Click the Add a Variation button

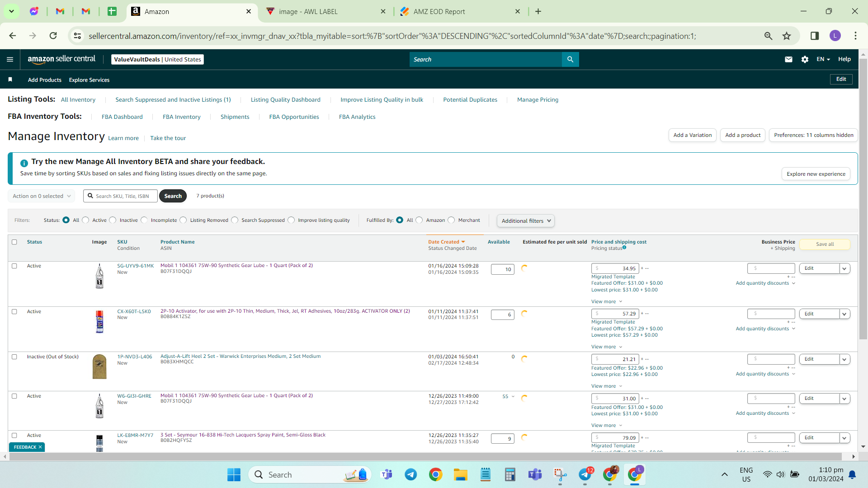693,135
